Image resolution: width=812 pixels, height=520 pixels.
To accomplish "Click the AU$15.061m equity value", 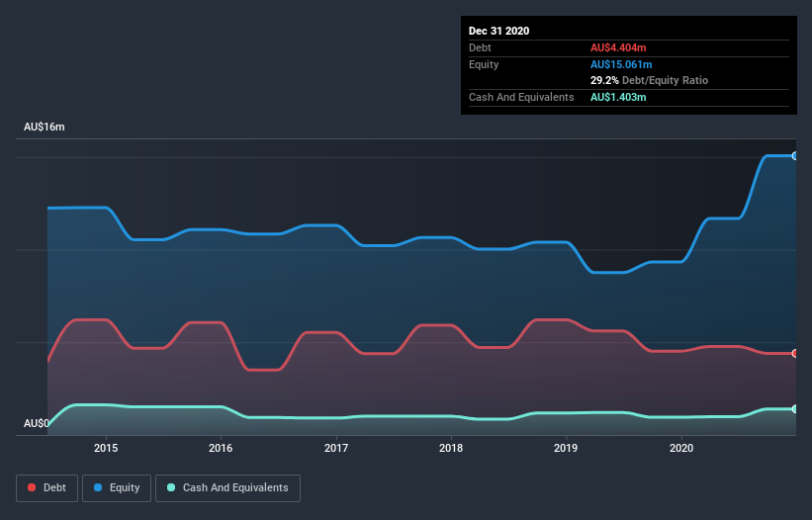I will (621, 64).
